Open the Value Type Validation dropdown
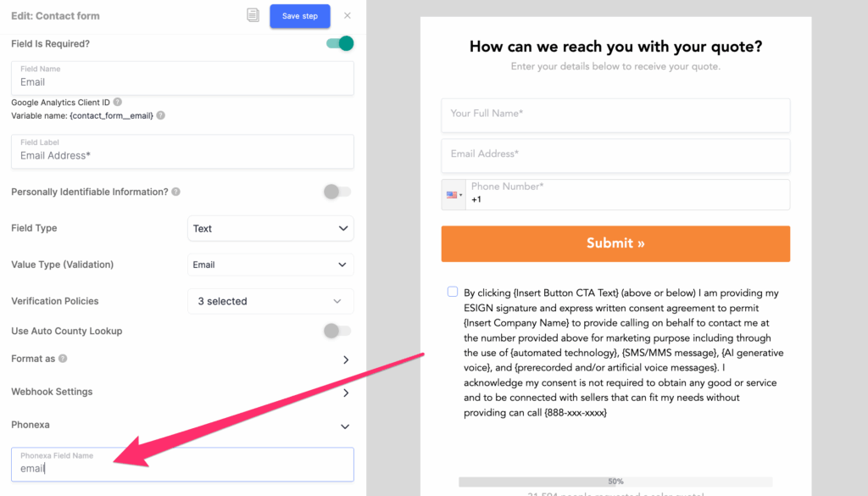 pyautogui.click(x=270, y=265)
